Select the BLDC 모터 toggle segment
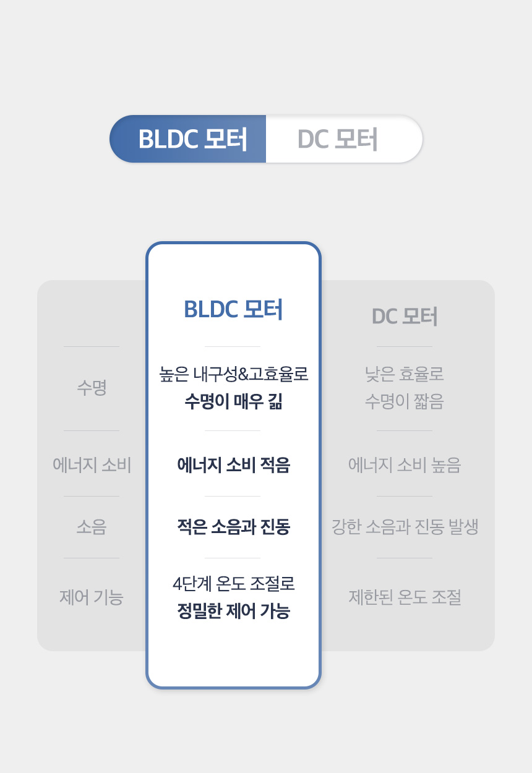The width and height of the screenshot is (532, 773). 188,139
